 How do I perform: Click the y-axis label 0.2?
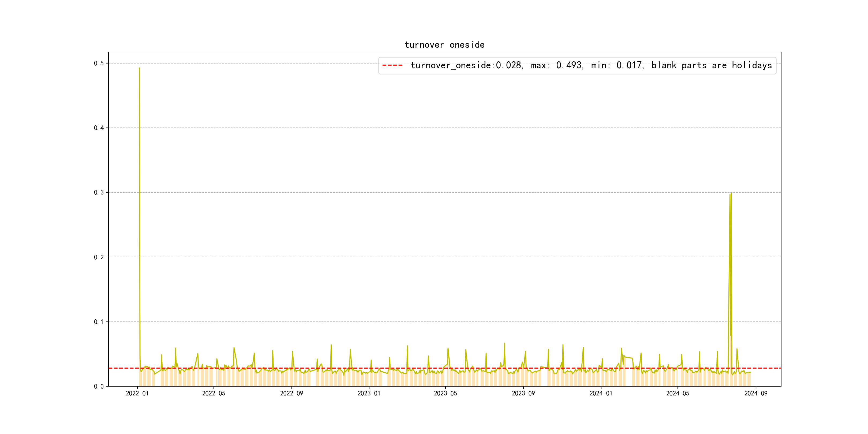pyautogui.click(x=99, y=257)
